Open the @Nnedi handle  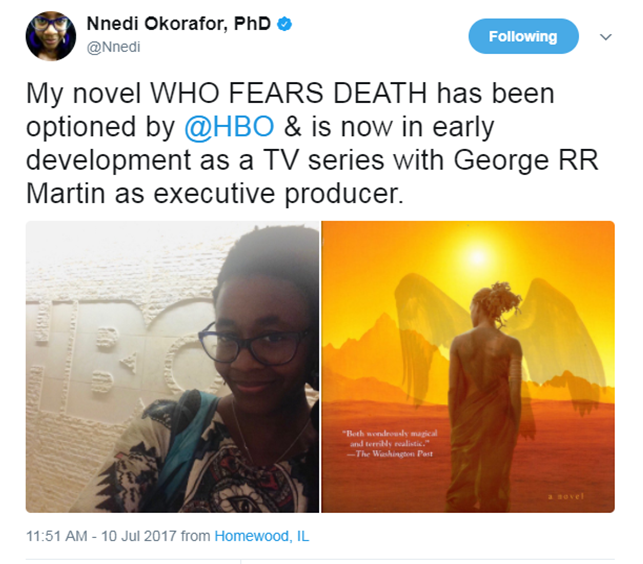coord(114,47)
